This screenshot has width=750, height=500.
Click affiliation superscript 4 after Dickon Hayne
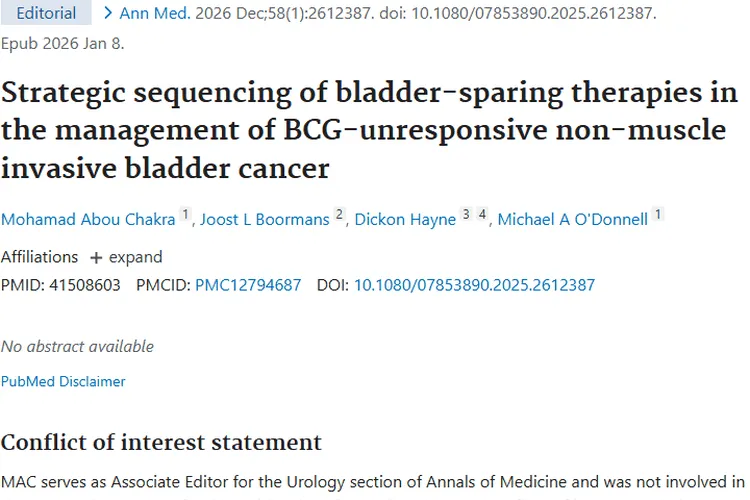[481, 215]
